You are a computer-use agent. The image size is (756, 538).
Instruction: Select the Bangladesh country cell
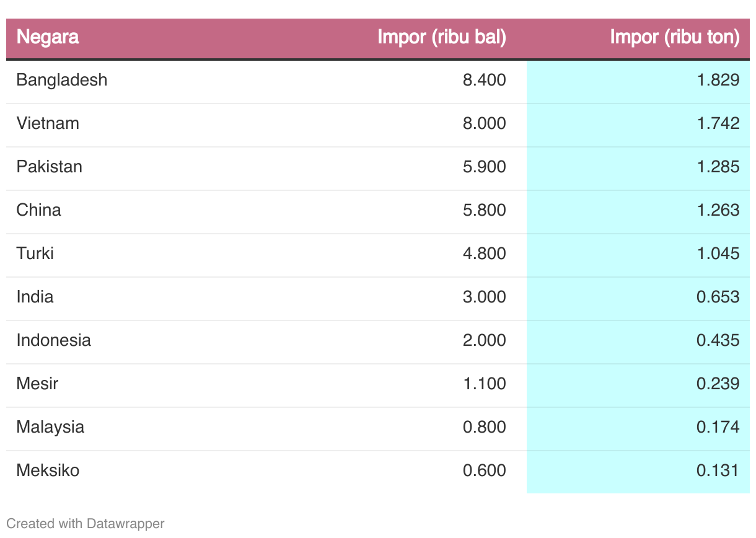point(62,80)
